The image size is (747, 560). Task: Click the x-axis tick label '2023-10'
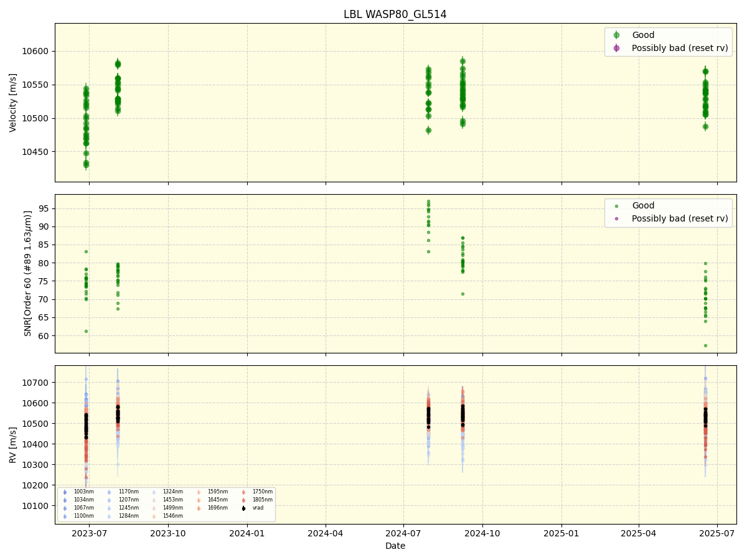tap(168, 533)
